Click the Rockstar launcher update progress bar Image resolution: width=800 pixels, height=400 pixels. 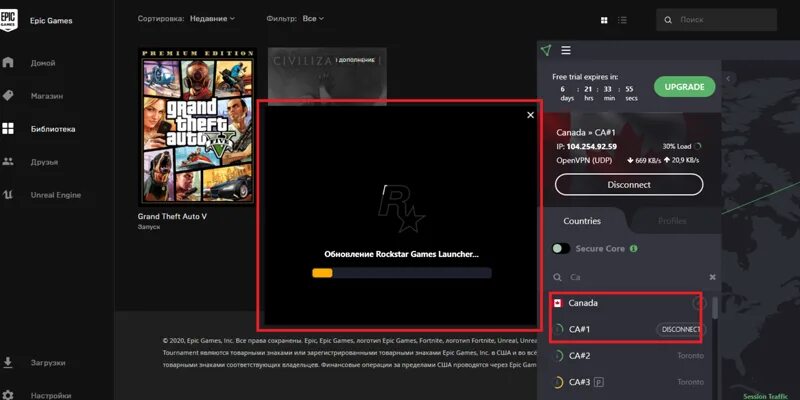[402, 273]
